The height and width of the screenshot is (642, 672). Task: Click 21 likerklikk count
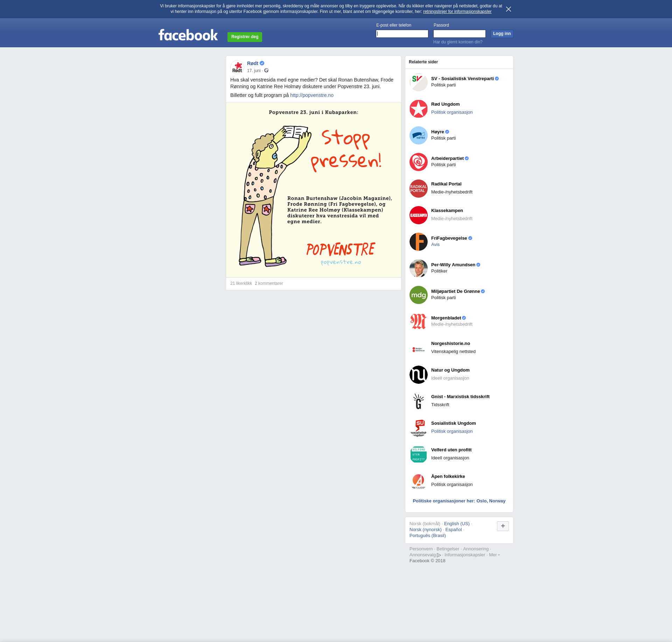coord(241,283)
